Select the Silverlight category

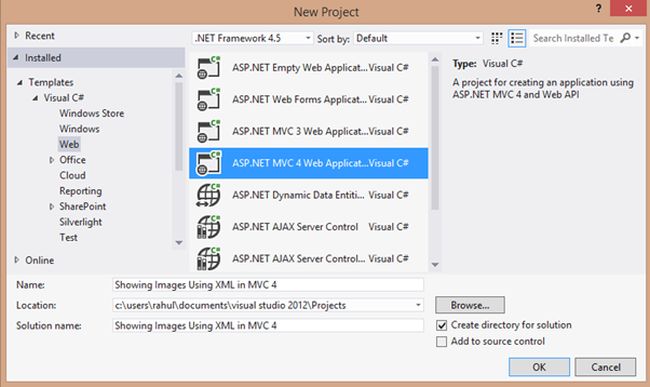tap(80, 222)
